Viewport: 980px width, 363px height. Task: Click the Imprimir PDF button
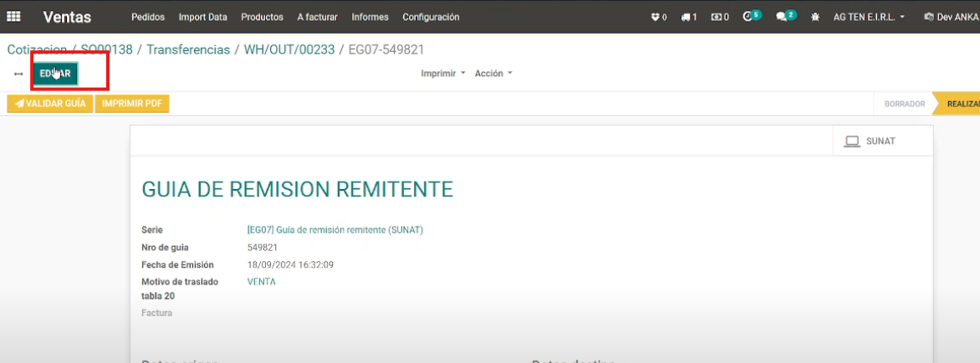coord(132,104)
